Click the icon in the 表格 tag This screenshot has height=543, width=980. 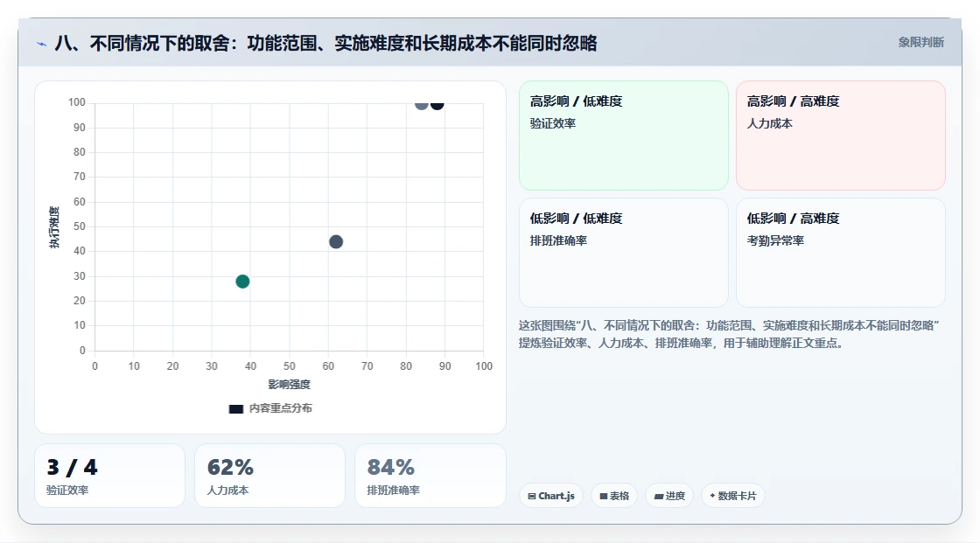coord(604,496)
